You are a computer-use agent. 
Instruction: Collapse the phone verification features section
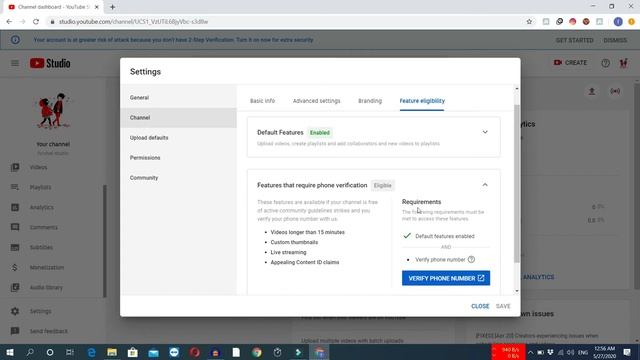tap(485, 185)
